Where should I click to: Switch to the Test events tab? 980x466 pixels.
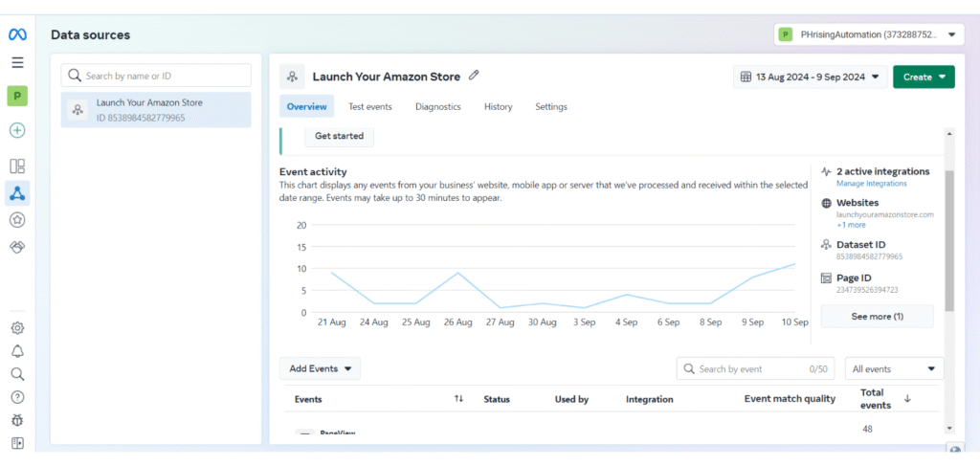tap(370, 107)
